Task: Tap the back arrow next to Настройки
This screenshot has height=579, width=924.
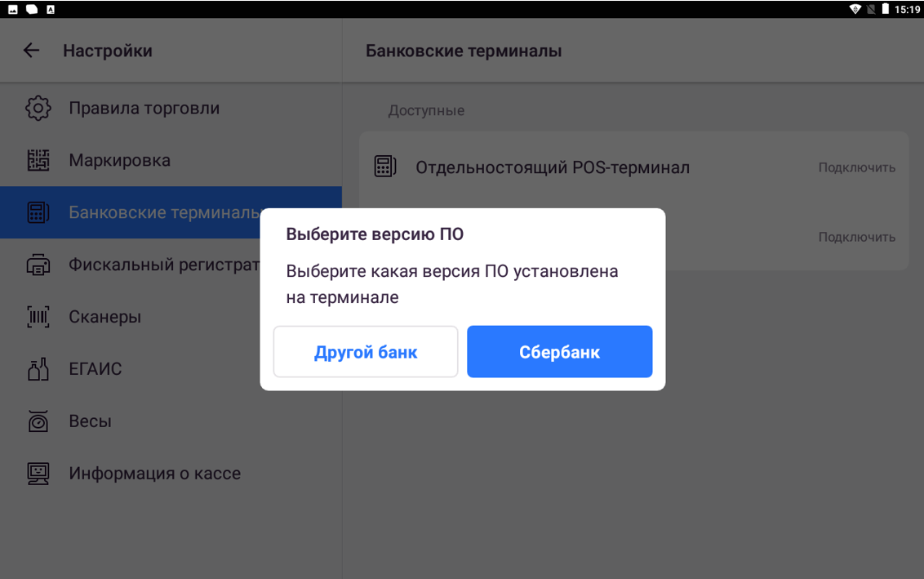Action: coord(31,51)
